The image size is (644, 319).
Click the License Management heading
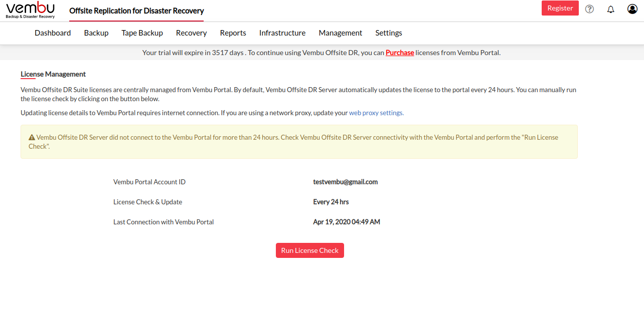(53, 74)
